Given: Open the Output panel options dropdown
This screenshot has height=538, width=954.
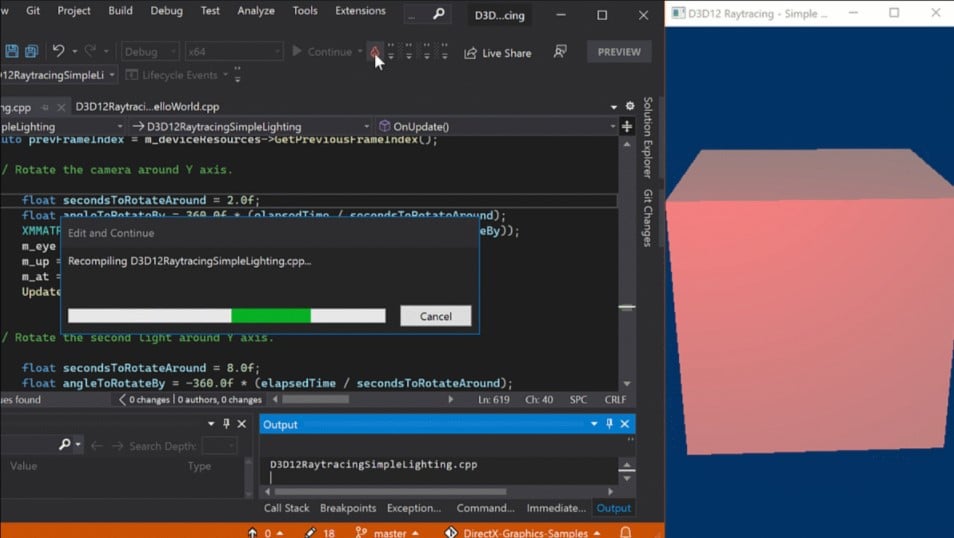Looking at the screenshot, I should [594, 424].
